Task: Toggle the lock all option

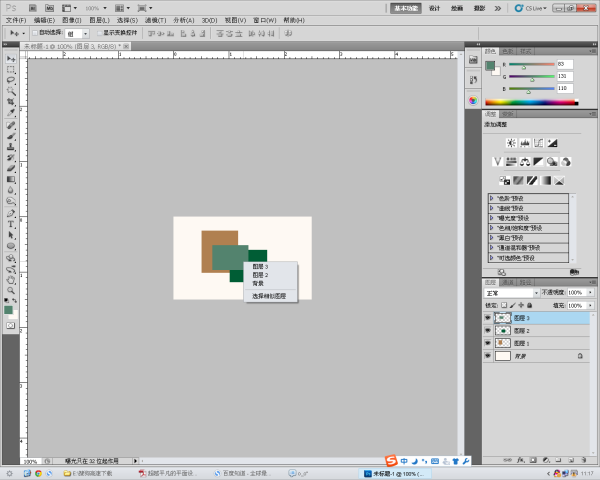Action: [530, 305]
